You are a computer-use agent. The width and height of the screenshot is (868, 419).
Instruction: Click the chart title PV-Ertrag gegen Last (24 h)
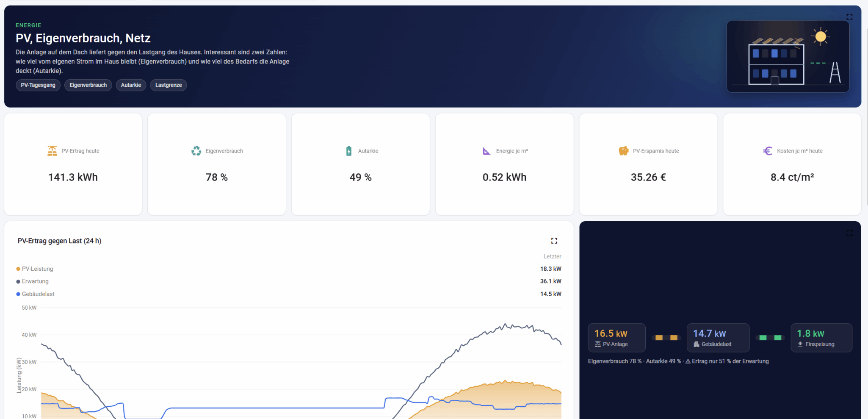pos(59,241)
